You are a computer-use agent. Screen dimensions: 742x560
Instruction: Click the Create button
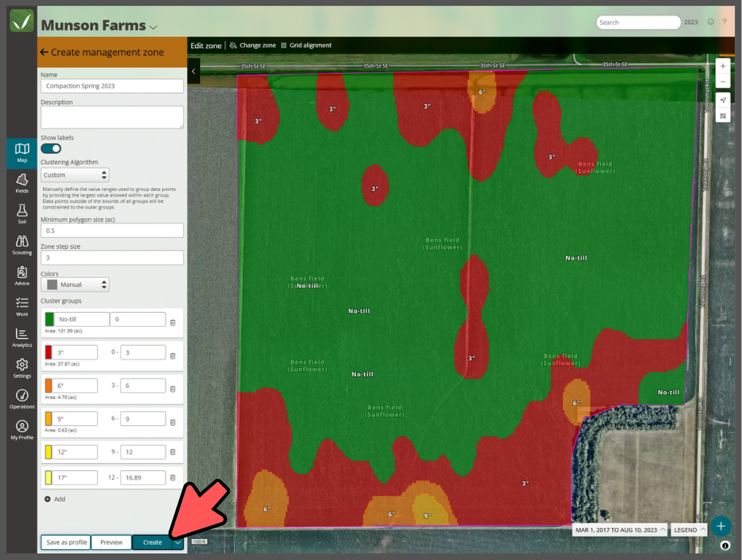coord(152,542)
